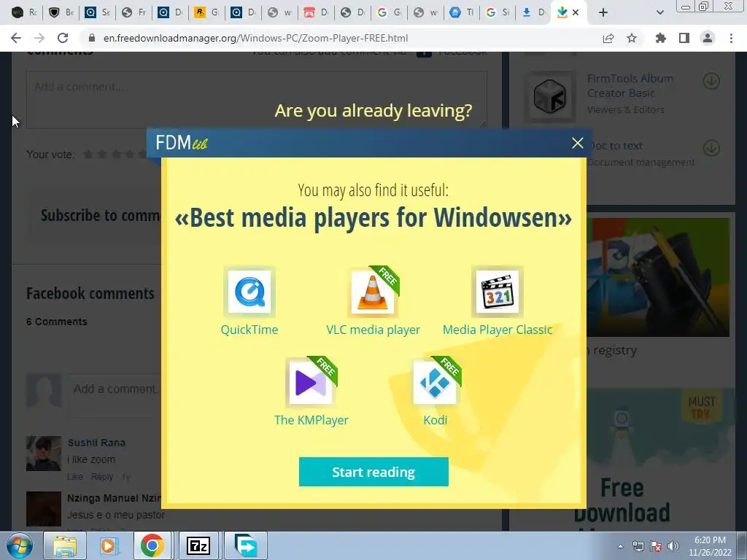Viewport: 747px width, 560px height.
Task: Rate with the first vote star
Action: tap(88, 155)
